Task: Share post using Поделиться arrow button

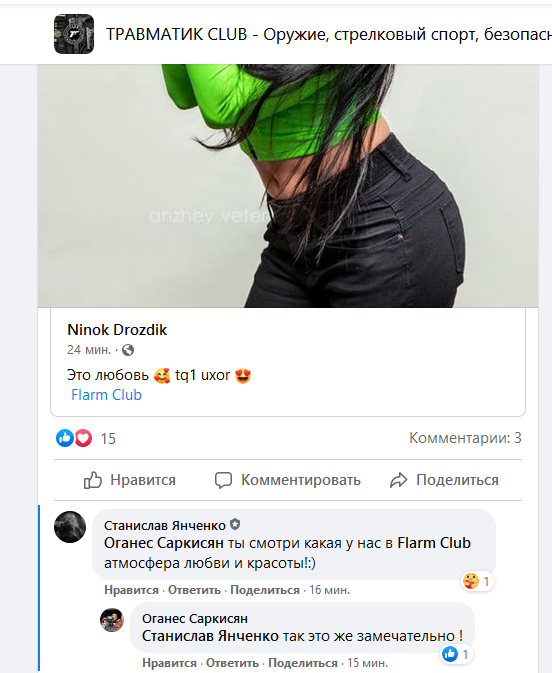Action: (x=444, y=480)
